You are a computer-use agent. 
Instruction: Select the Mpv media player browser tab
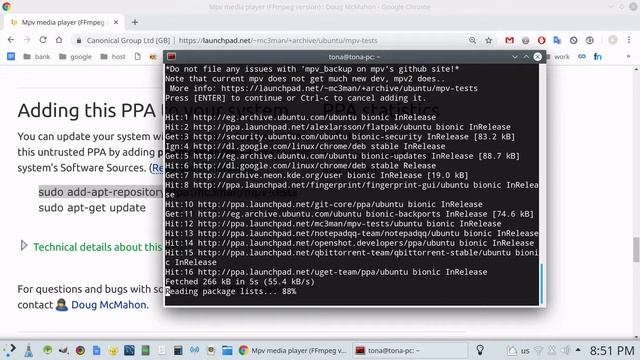click(63, 22)
